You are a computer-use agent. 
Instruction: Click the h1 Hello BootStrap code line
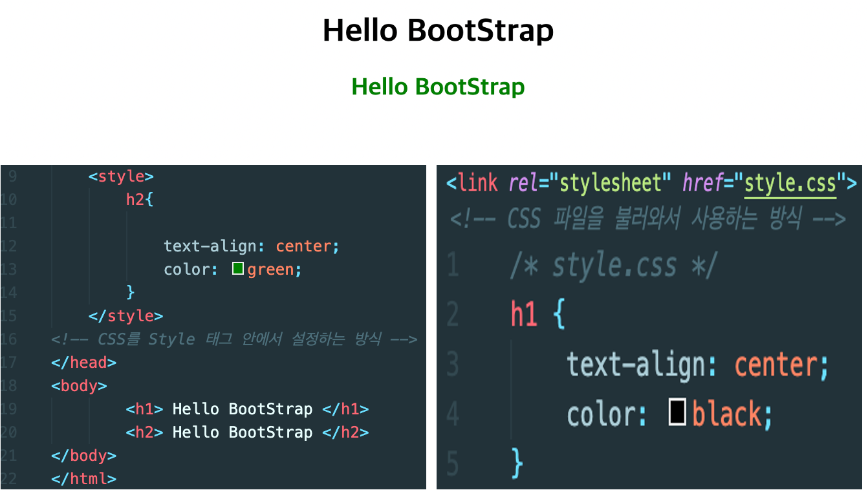[x=247, y=409]
